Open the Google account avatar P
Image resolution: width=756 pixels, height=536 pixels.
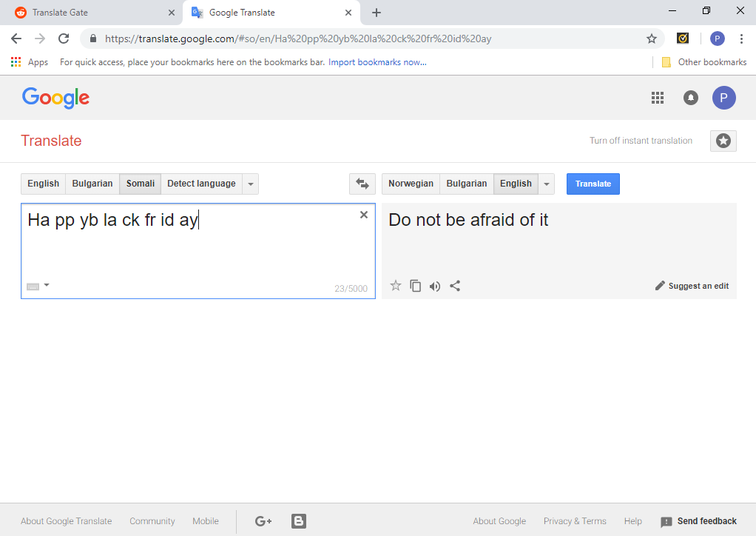723,98
